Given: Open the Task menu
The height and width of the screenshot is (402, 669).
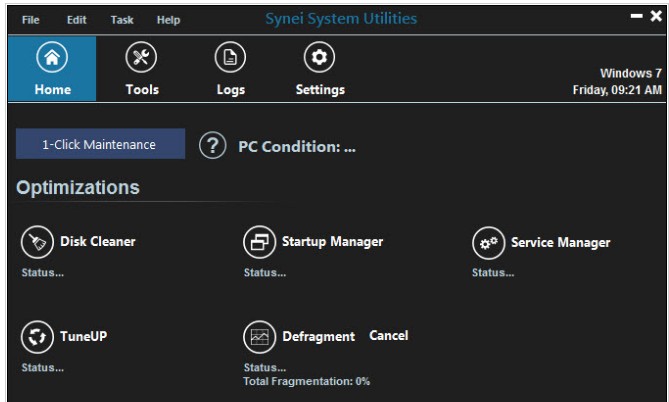Looking at the screenshot, I should click(x=122, y=20).
